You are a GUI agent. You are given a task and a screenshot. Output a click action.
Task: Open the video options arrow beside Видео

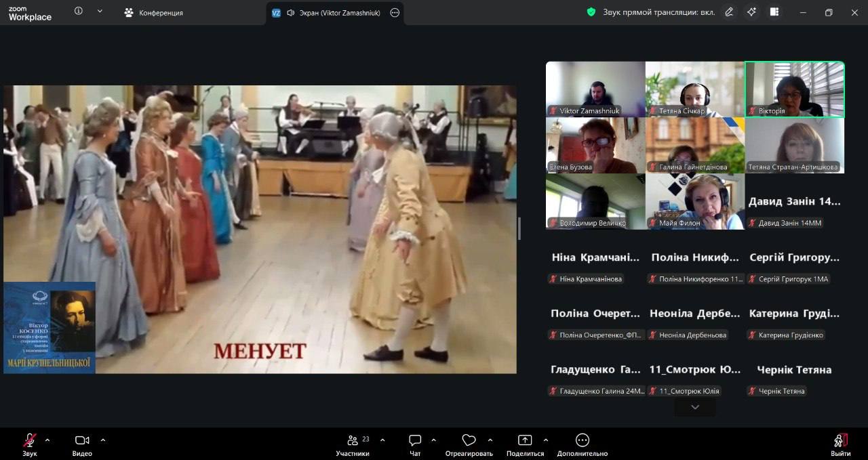pyautogui.click(x=103, y=440)
